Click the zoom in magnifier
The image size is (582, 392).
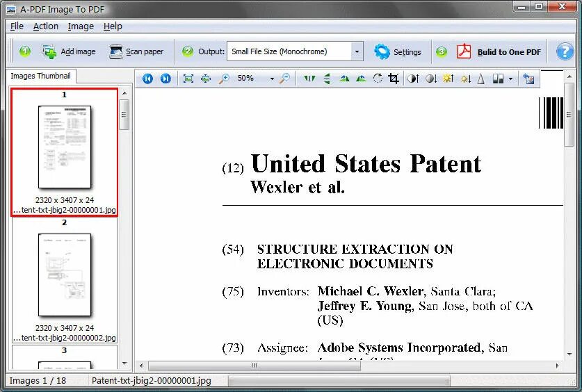point(224,79)
